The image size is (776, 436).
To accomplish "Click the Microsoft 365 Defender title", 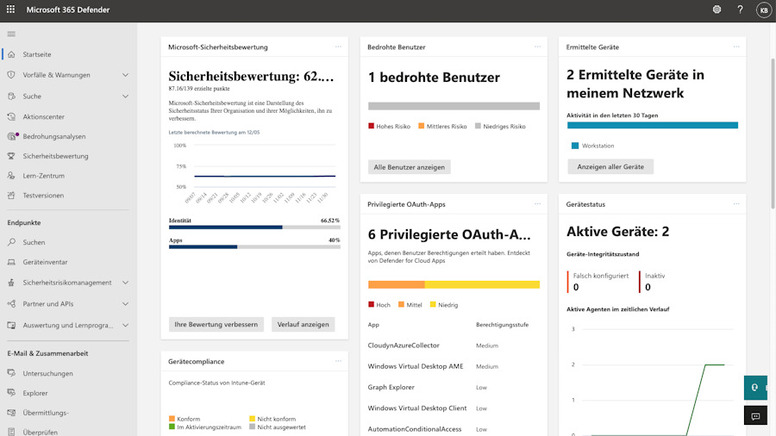I will [68, 10].
